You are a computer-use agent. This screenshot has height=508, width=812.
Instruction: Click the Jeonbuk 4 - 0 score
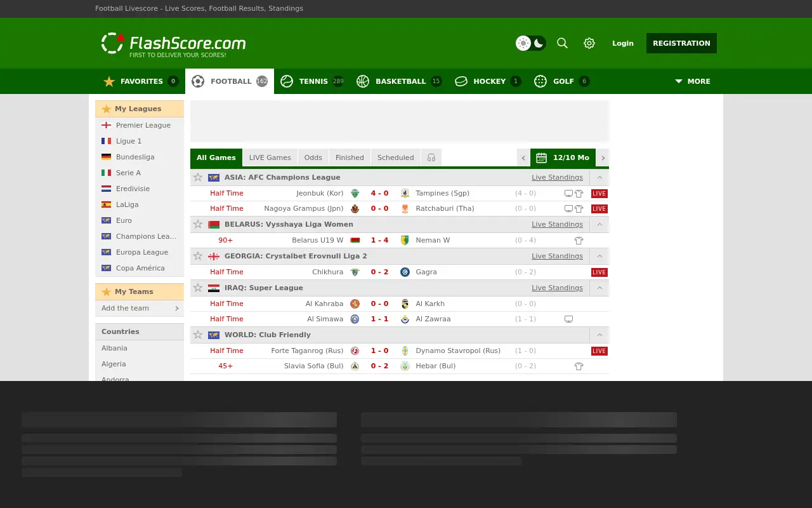[379, 193]
